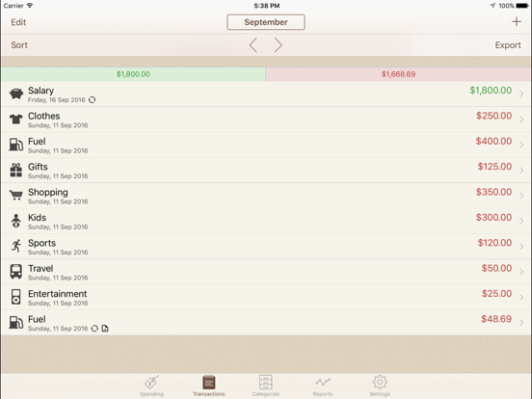Tap the battery indicator in status bar
Image resolution: width=532 pixels, height=399 pixels.
point(522,6)
